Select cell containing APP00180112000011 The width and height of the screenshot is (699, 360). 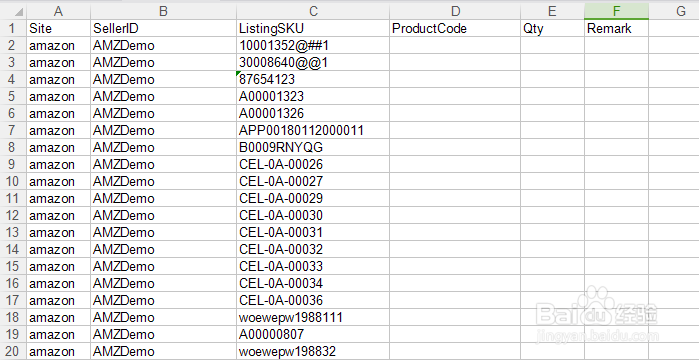(x=313, y=131)
